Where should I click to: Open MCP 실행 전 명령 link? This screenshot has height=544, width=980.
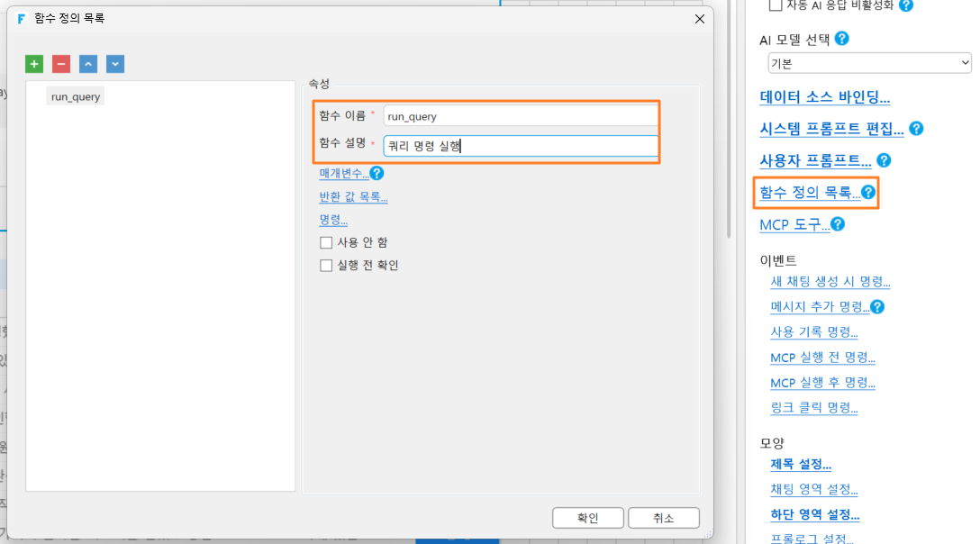click(822, 358)
